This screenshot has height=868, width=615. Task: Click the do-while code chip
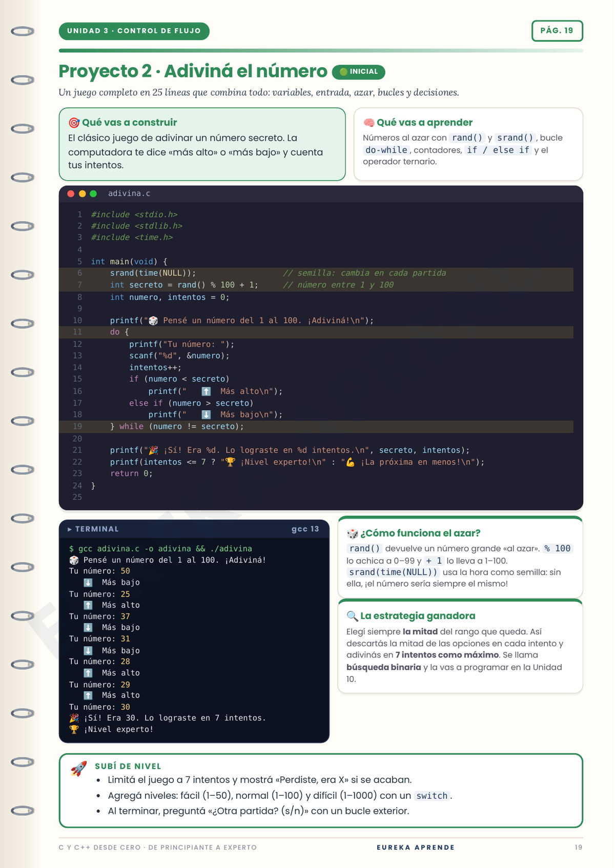(x=386, y=150)
